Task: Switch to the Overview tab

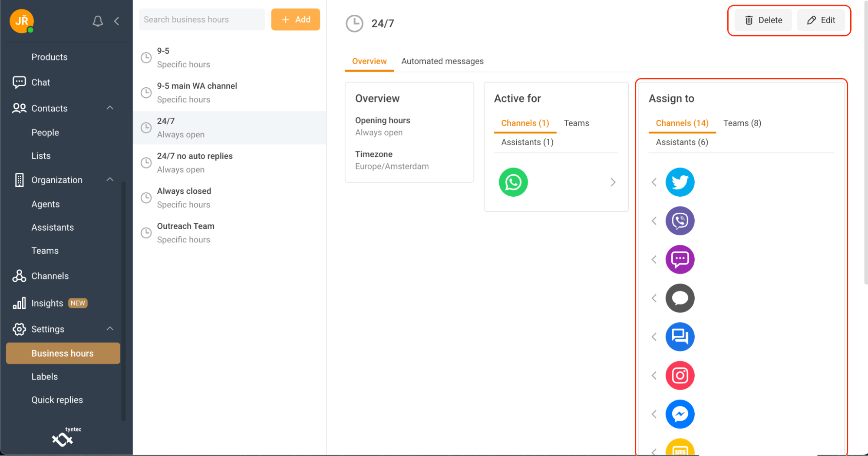Action: 369,61
